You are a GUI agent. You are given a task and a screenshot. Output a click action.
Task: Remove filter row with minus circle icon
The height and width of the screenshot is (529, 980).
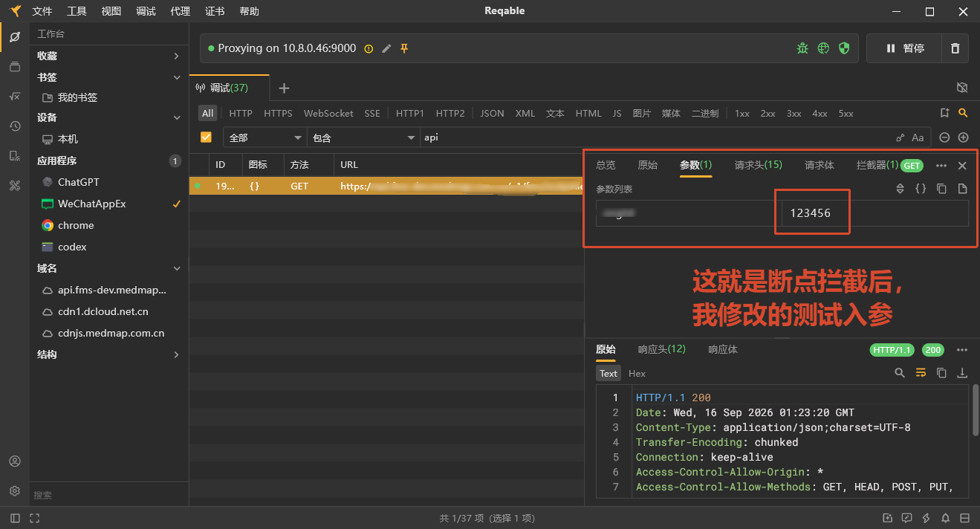pyautogui.click(x=944, y=137)
